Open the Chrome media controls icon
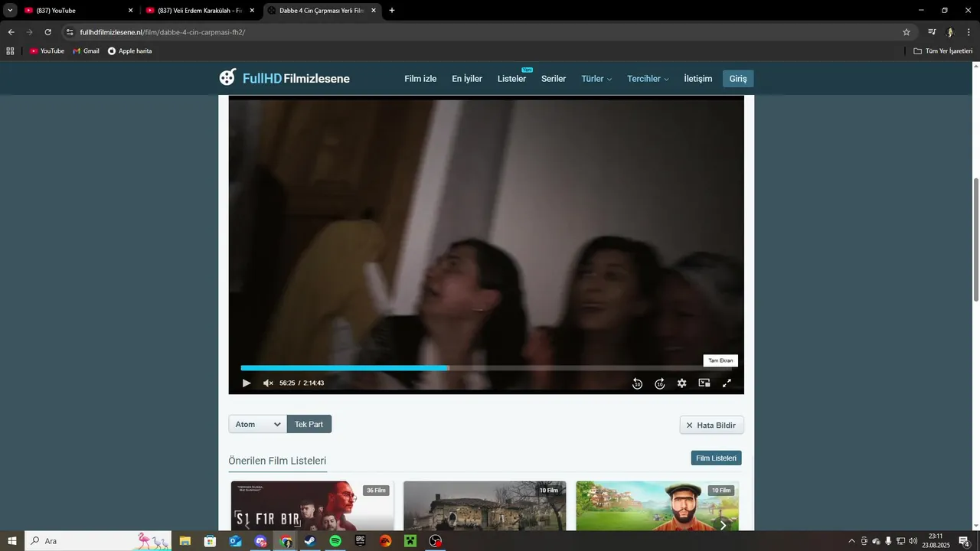980x551 pixels. pos(932,32)
